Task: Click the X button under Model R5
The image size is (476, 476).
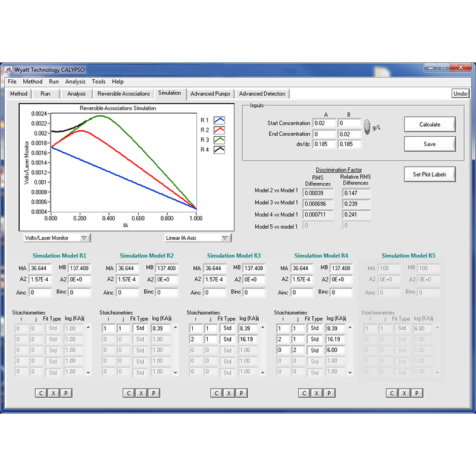Action: 405,393
